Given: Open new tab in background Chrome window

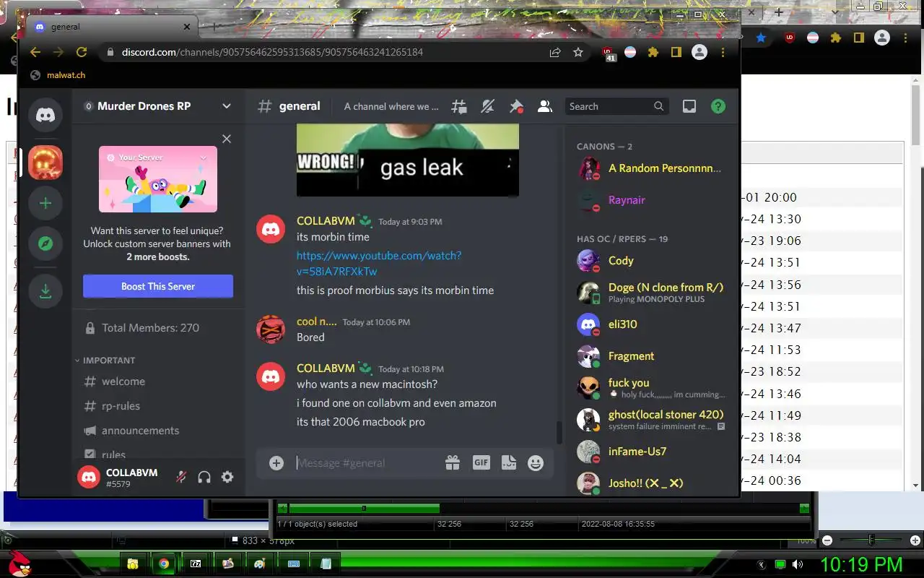Looking at the screenshot, I should click(779, 12).
